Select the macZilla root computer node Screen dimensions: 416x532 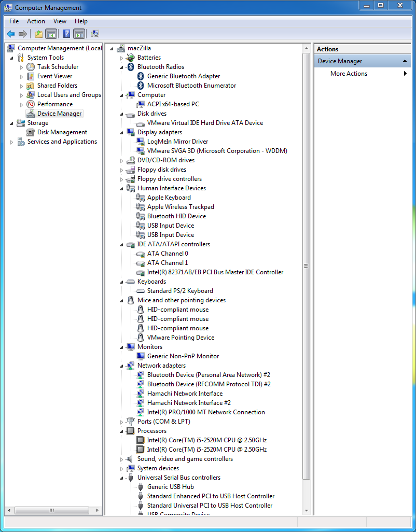pos(139,48)
